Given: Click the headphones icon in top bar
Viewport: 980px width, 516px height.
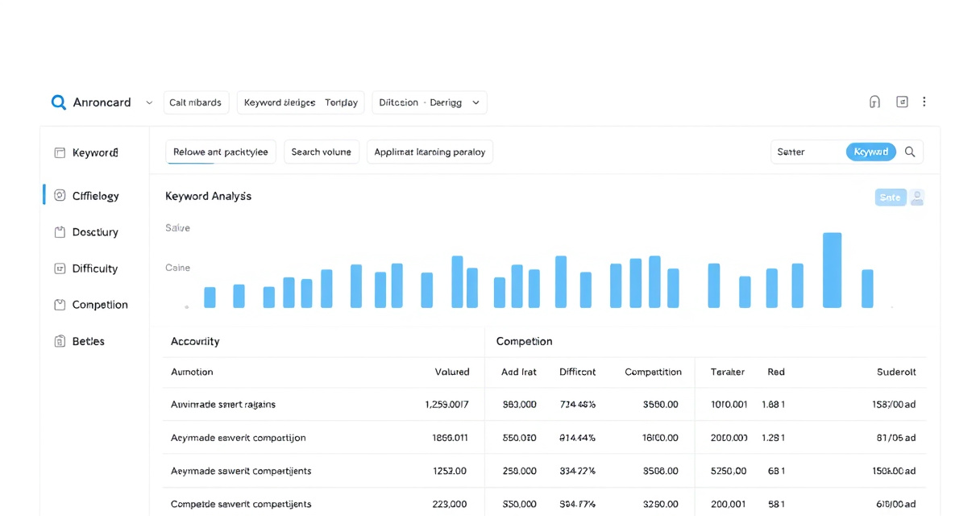Looking at the screenshot, I should (x=874, y=102).
